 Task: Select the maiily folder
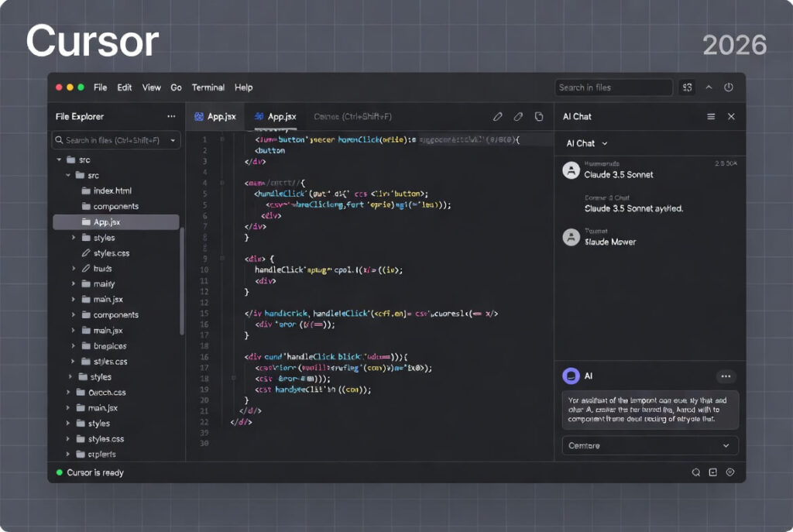[x=104, y=284]
